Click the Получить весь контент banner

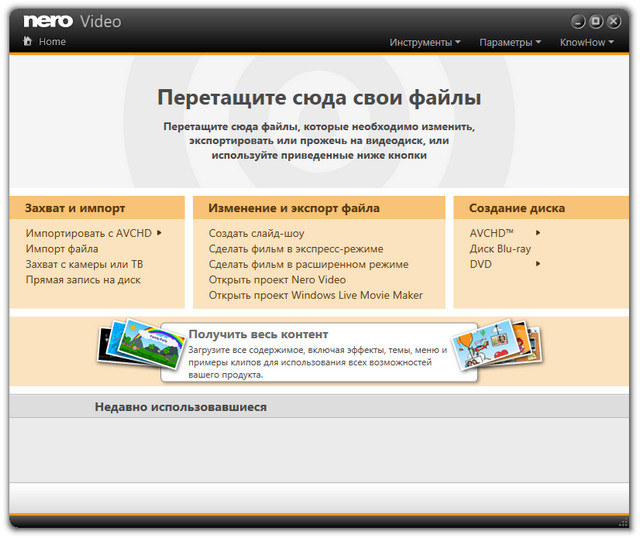coord(319,352)
